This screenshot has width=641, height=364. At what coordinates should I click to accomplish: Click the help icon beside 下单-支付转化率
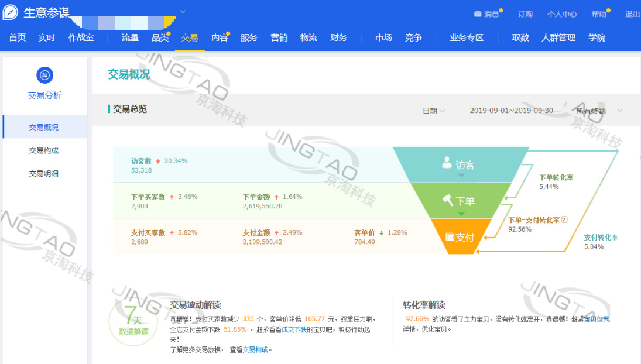coord(564,220)
